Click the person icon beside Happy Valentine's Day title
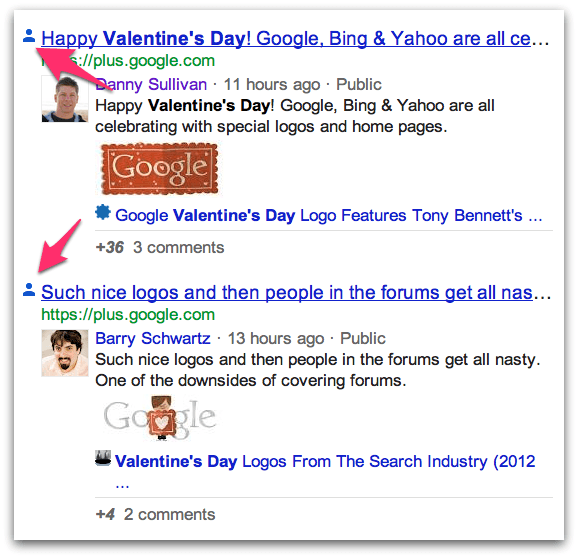The image size is (578, 558). (29, 36)
